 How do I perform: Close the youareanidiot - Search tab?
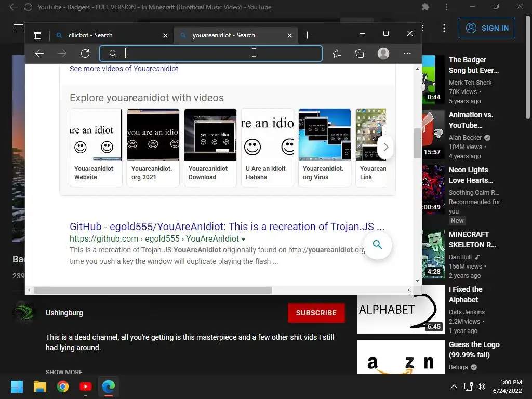click(x=289, y=35)
